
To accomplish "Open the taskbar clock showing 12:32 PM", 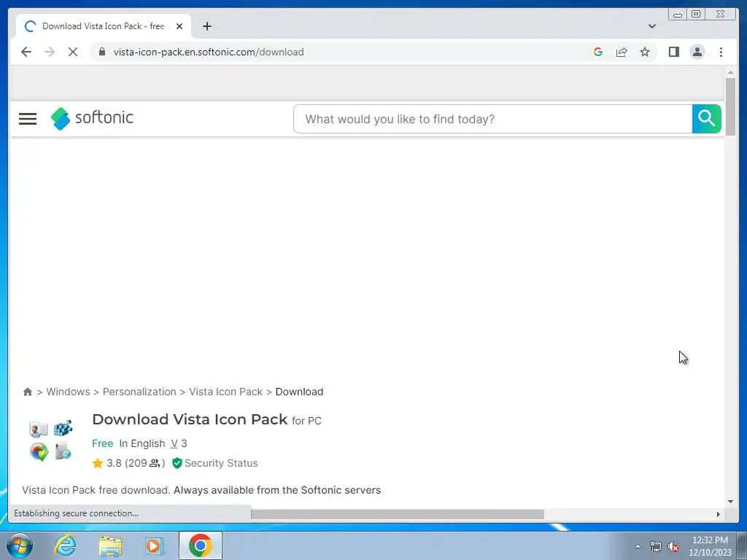I will 710,545.
